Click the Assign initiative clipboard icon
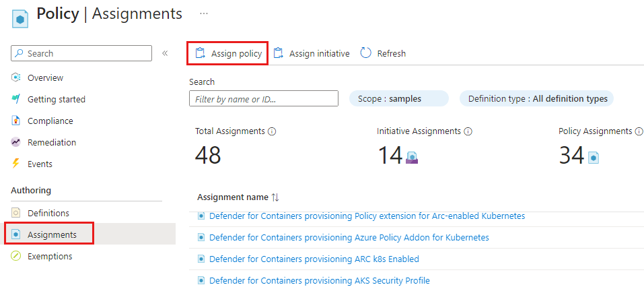Viewport: 644px width, 289px height. tap(278, 53)
